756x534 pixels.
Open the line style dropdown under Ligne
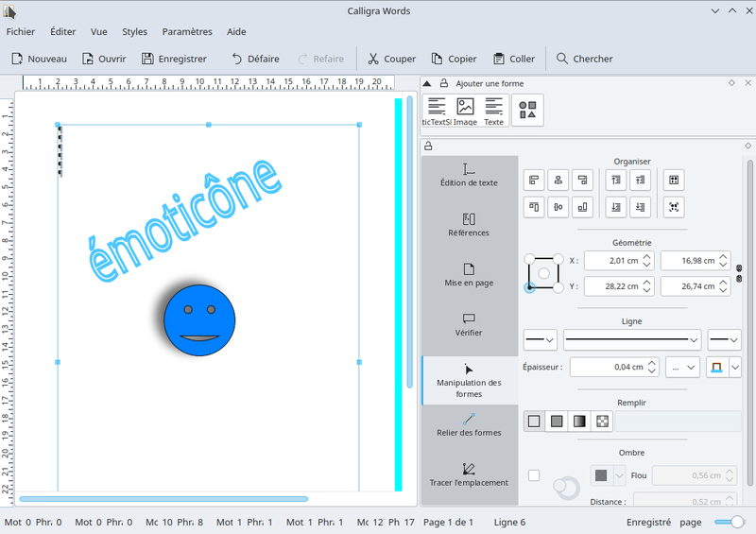click(x=632, y=339)
